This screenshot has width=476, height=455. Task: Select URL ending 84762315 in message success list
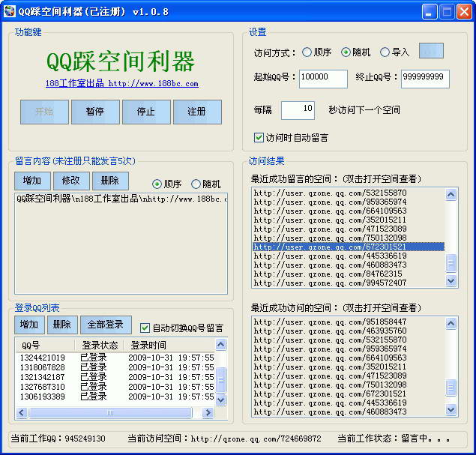[349, 274]
